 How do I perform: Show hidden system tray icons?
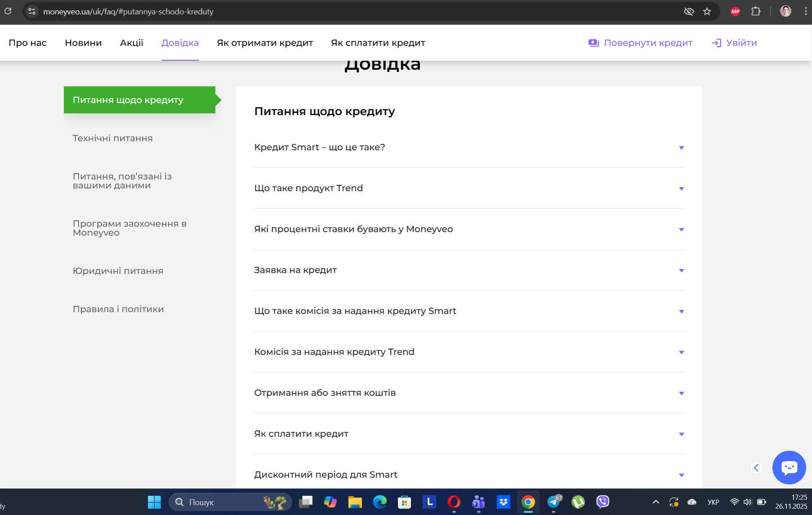point(656,502)
